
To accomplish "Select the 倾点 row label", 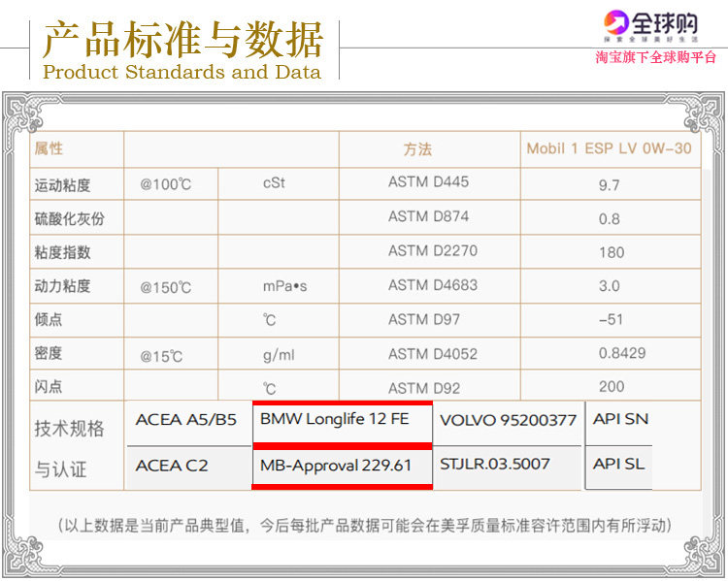I will point(48,319).
